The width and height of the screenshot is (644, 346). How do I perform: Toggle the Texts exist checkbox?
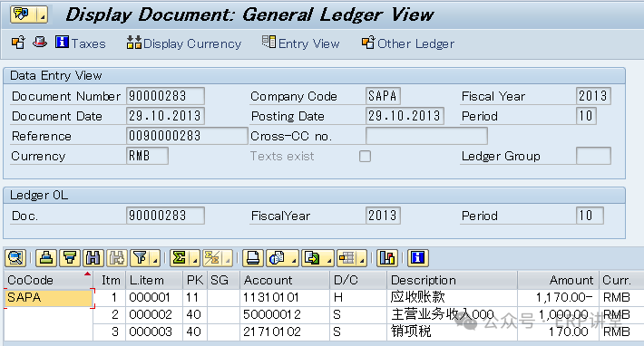point(365,156)
